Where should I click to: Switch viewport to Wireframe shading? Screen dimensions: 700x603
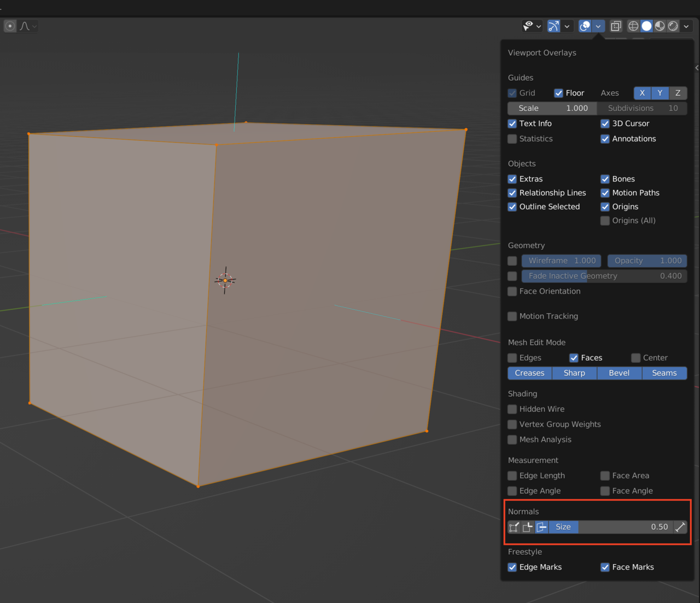click(x=632, y=26)
